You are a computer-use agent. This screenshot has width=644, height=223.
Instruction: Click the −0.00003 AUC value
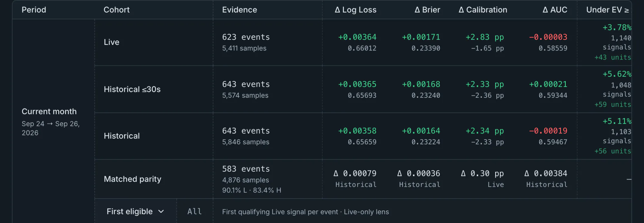tap(548, 37)
